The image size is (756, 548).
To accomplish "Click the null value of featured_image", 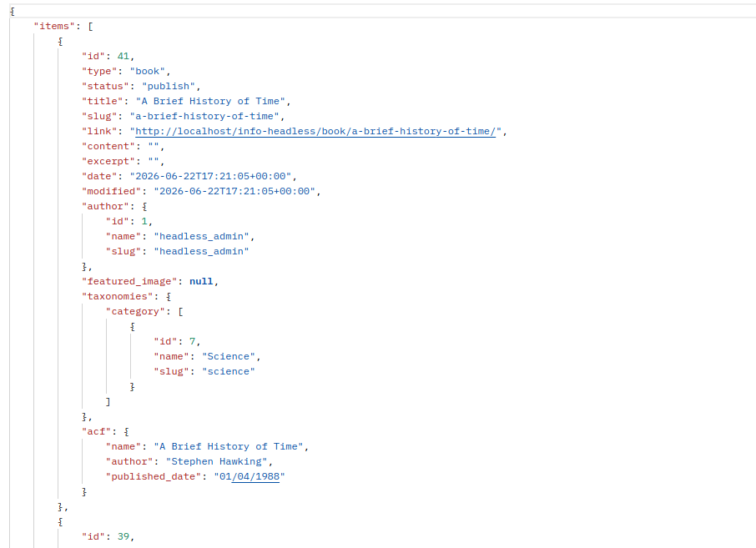I will (201, 281).
